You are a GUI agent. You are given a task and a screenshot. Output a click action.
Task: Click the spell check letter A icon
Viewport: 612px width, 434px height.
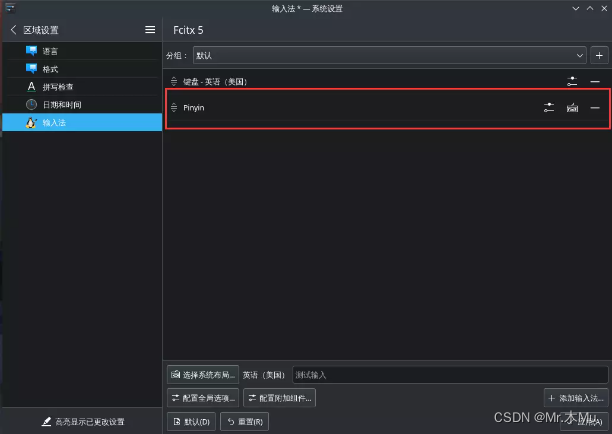(x=31, y=87)
